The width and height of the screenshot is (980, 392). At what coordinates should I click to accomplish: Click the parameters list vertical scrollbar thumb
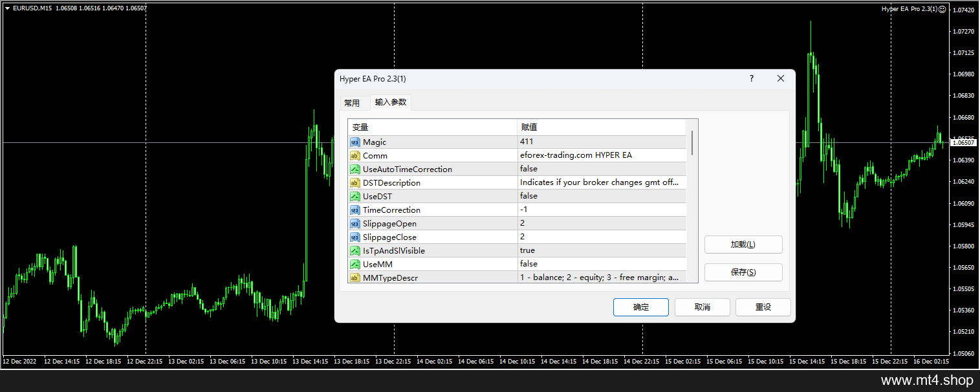692,143
